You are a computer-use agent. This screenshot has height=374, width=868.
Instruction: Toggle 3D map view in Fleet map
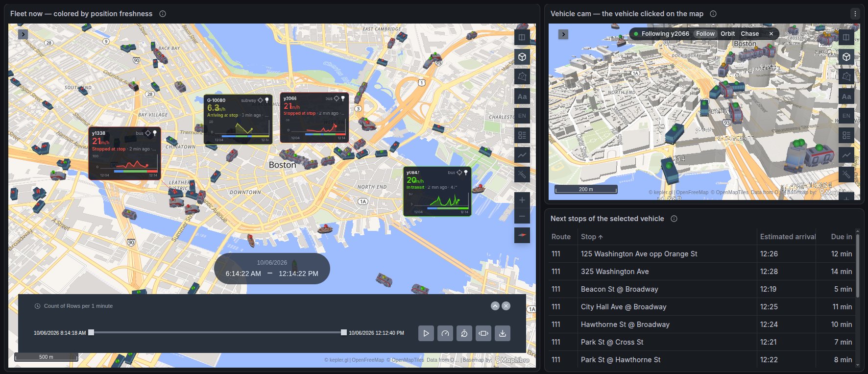pyautogui.click(x=522, y=57)
